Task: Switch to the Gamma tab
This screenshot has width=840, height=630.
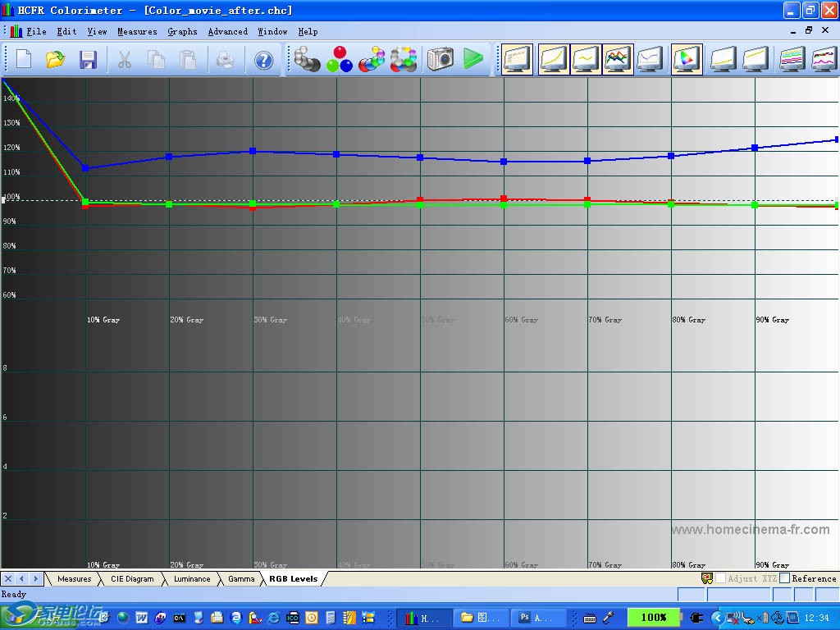Action: [241, 579]
